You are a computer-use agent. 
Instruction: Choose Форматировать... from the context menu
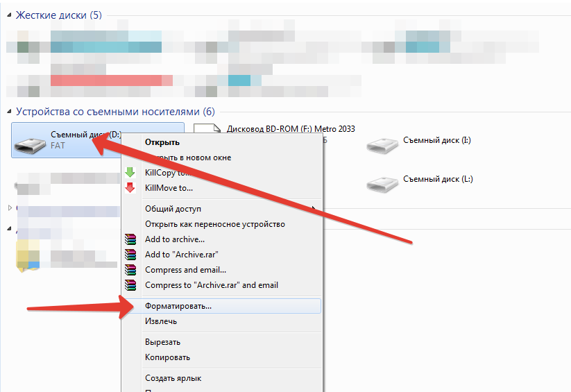tap(178, 306)
